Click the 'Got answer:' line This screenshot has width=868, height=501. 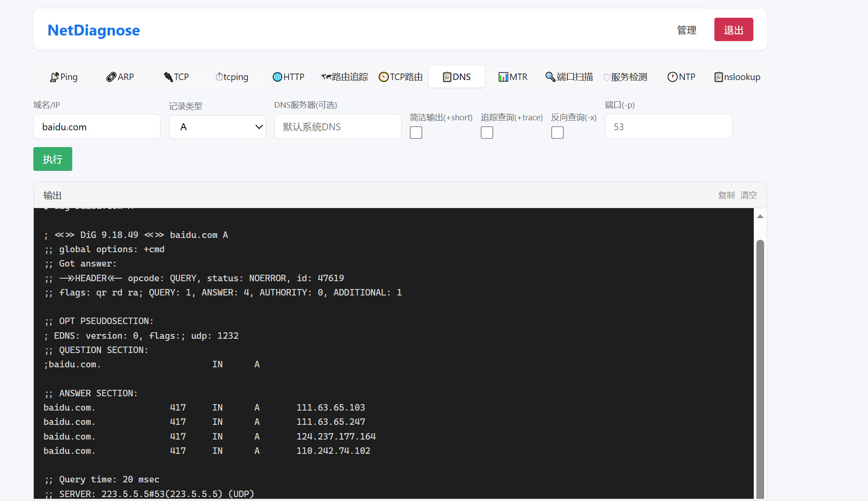pos(80,263)
